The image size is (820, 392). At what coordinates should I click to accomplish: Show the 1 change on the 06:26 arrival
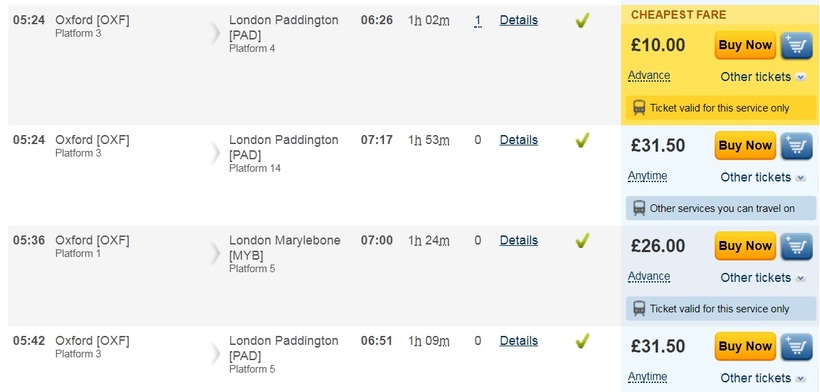[477, 21]
